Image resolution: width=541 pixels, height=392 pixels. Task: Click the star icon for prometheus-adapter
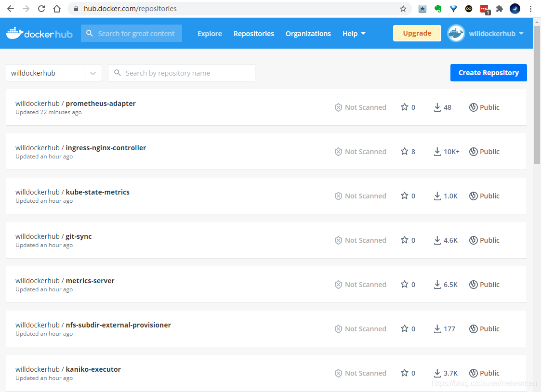pos(404,107)
